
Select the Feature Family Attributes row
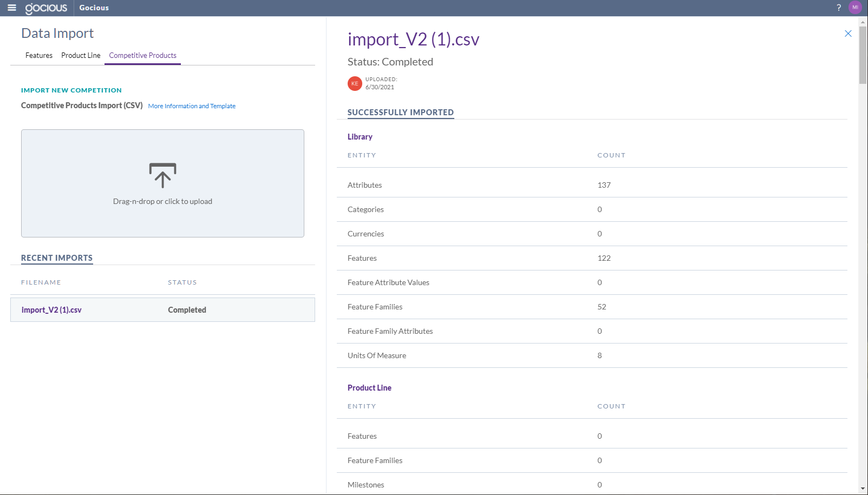592,331
